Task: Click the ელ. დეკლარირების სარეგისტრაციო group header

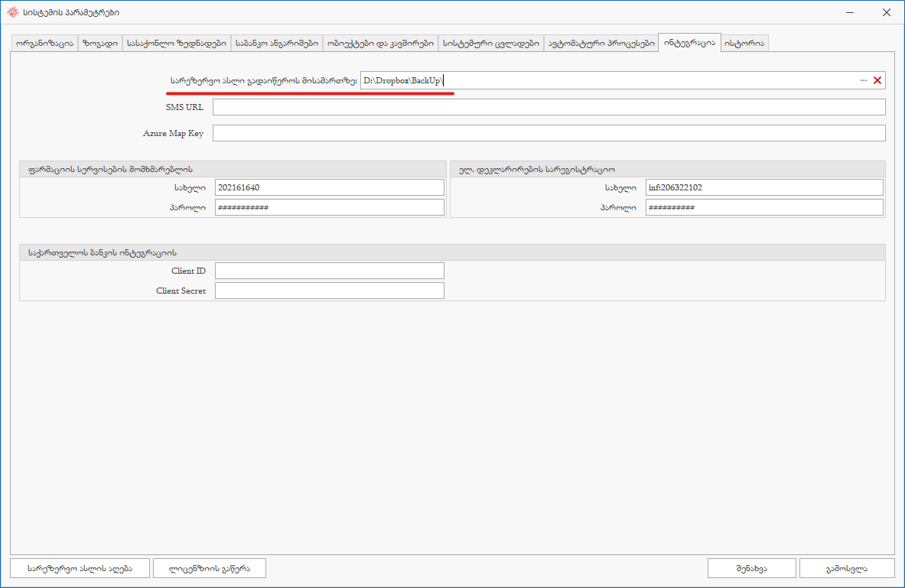Action: (x=668, y=169)
